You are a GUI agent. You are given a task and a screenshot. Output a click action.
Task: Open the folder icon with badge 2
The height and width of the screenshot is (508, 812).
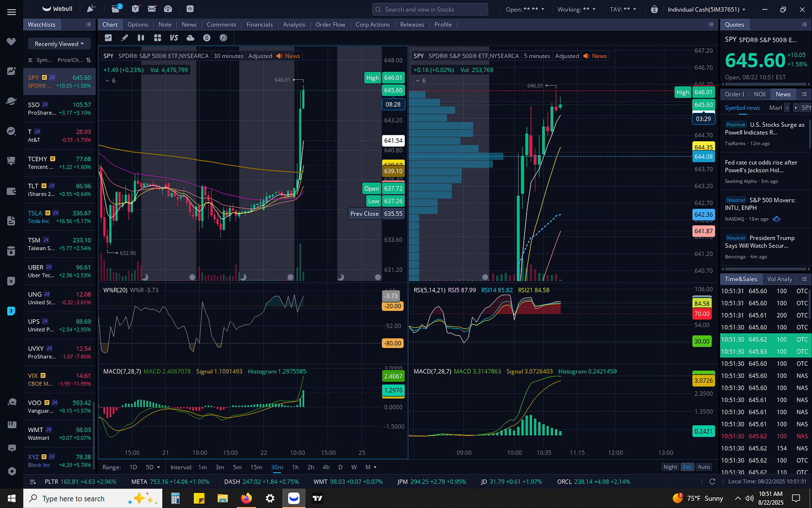(x=116, y=9)
